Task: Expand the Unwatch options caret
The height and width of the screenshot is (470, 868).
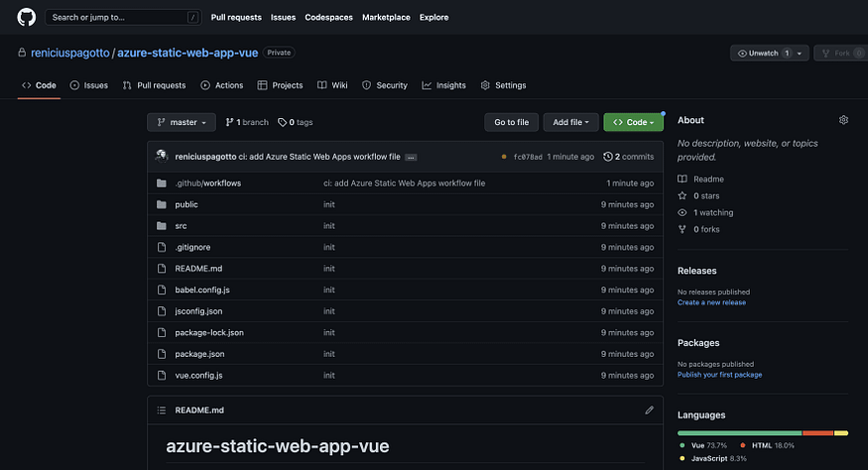Action: click(800, 54)
